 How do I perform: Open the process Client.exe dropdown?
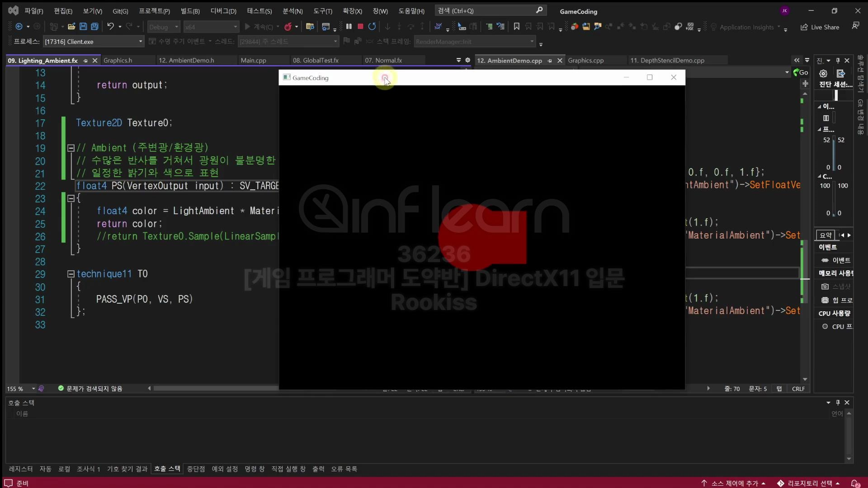[x=140, y=42]
